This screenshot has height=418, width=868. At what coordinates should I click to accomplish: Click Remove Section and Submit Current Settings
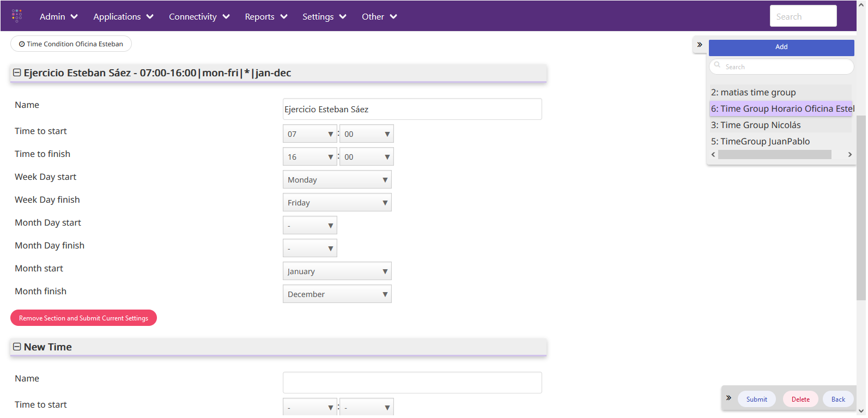coord(83,318)
